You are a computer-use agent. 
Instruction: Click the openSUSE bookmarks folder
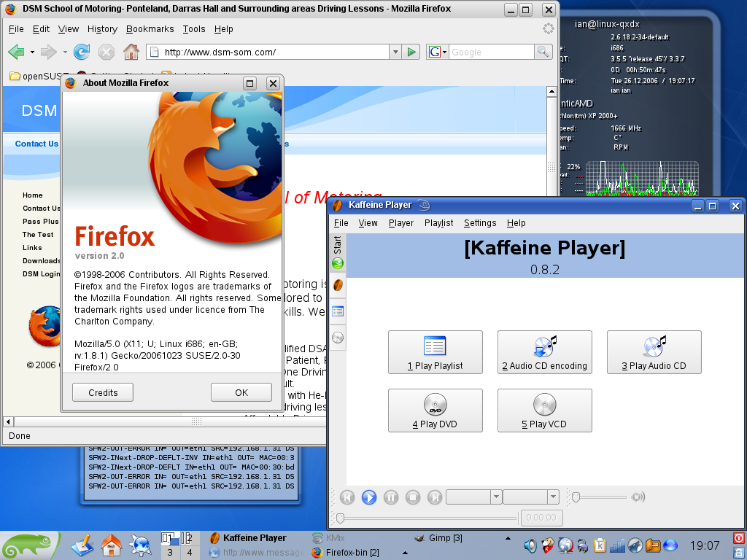coord(34,76)
